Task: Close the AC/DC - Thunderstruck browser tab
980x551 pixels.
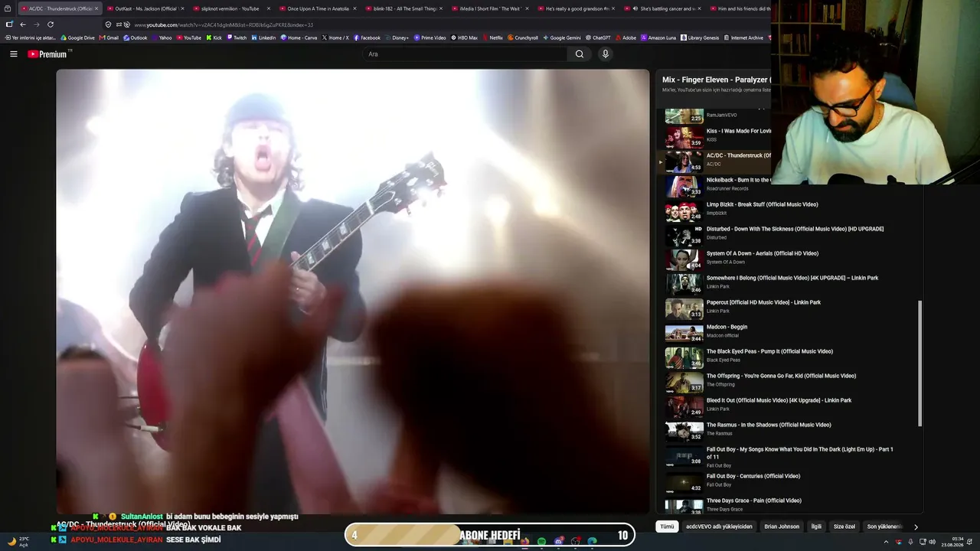Action: (x=96, y=8)
